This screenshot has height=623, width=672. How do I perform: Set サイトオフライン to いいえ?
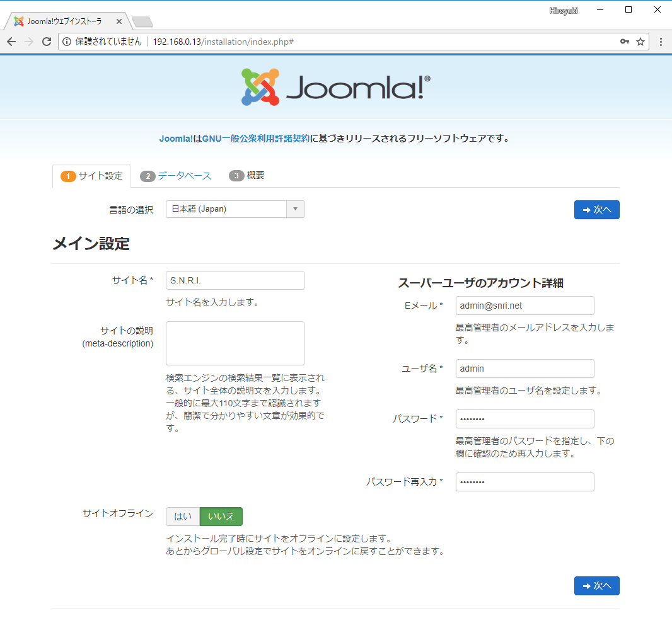(221, 517)
